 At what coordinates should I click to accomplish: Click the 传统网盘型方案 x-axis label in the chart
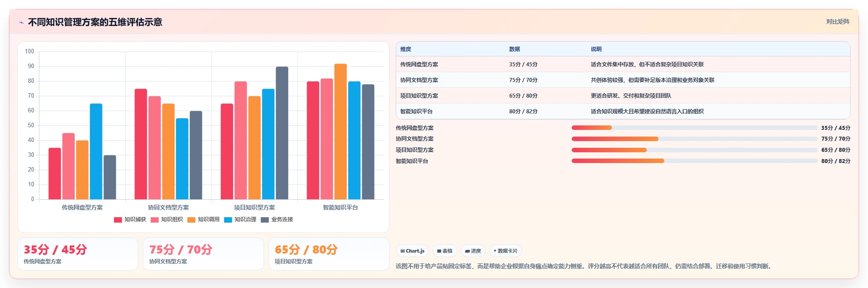pos(82,208)
